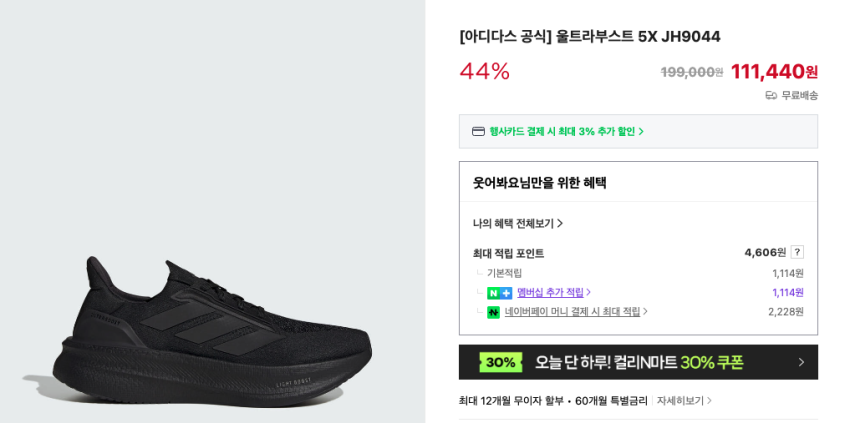This screenshot has width=850, height=423.
Task: Click the green 30% coupon badge
Action: coord(500,362)
